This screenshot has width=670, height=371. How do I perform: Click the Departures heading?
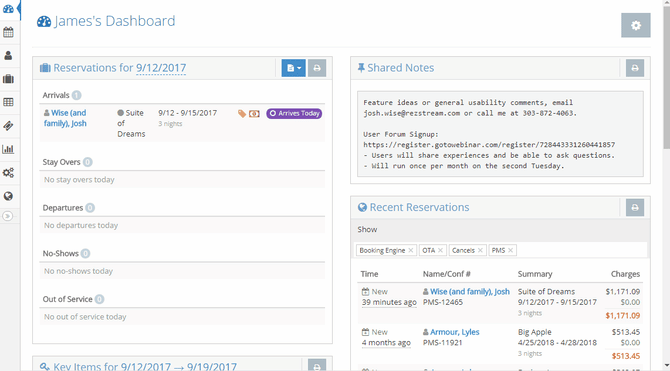point(63,208)
